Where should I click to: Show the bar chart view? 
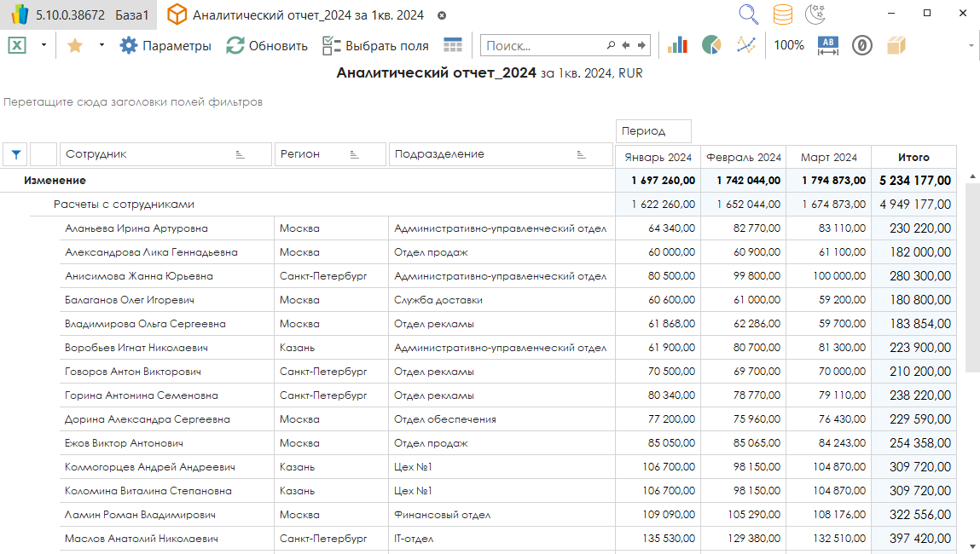(x=677, y=45)
